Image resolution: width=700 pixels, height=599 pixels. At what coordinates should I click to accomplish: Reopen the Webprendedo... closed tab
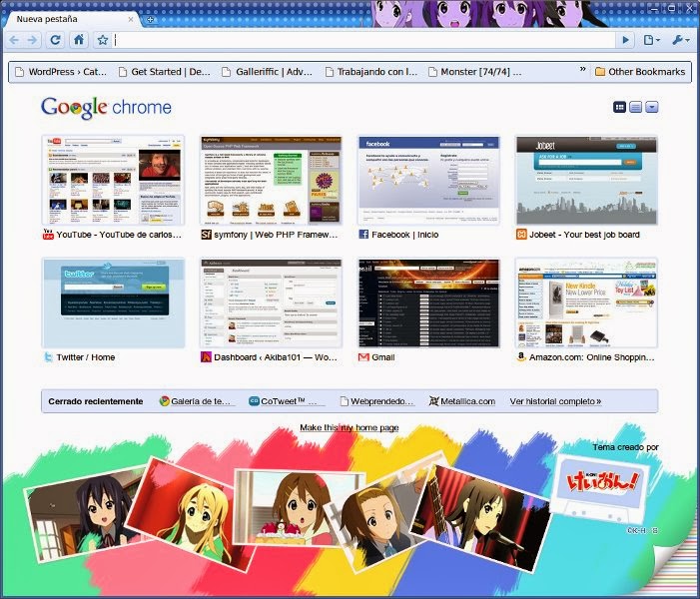pyautogui.click(x=376, y=401)
